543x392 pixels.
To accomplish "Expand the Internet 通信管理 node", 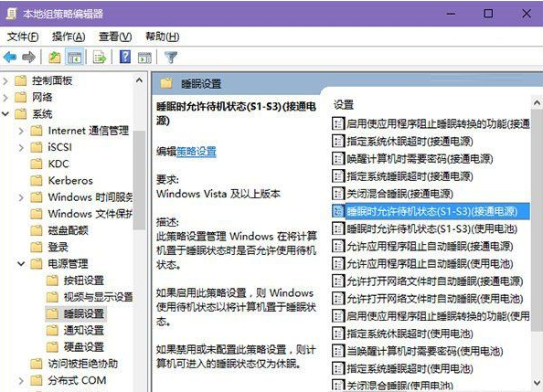I will click(21, 131).
